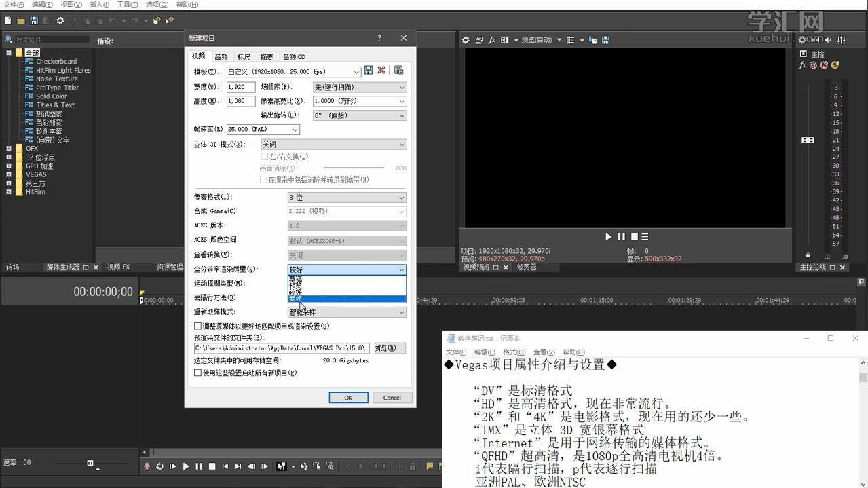Save snapshot to file in preview toolbar
Image resolution: width=868 pixels, height=488 pixels.
[605, 40]
